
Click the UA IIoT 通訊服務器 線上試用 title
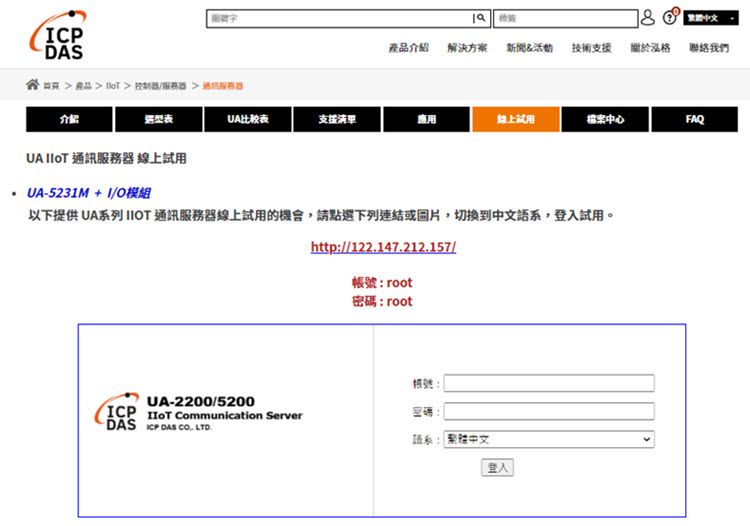106,158
